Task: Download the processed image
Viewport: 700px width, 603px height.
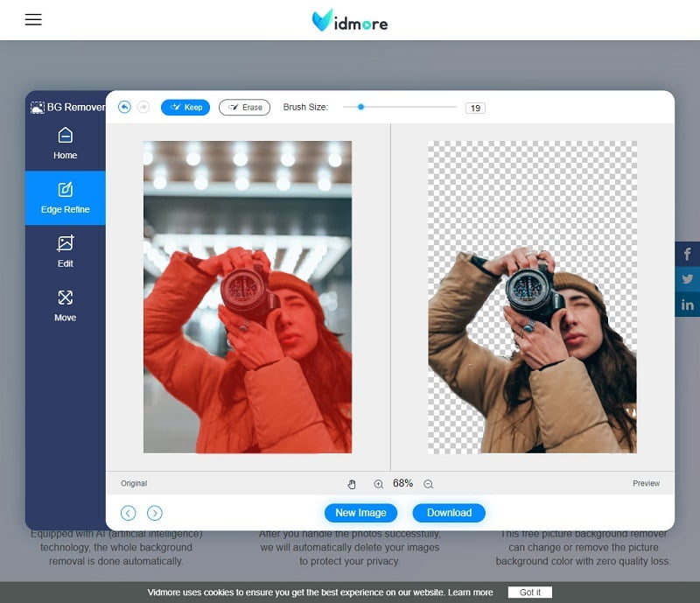Action: point(449,513)
